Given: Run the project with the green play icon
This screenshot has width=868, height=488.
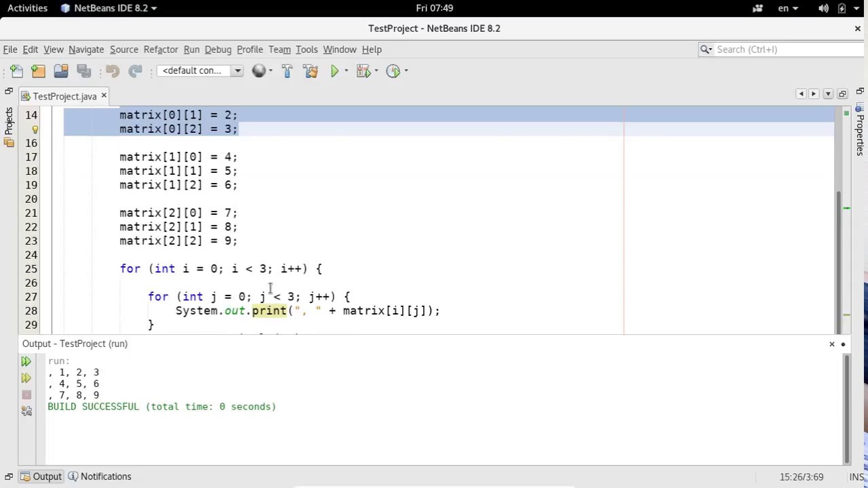Looking at the screenshot, I should [x=334, y=70].
